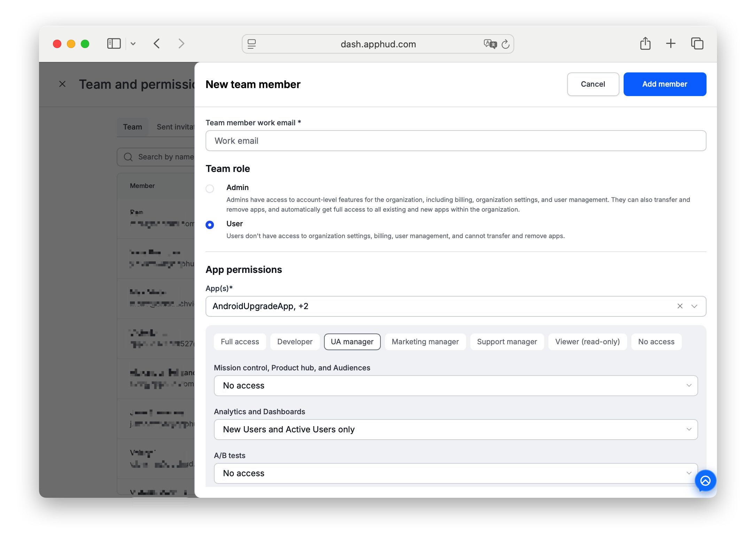Image resolution: width=756 pixels, height=550 pixels.
Task: Click the page reader icon in address bar
Action: pos(252,44)
